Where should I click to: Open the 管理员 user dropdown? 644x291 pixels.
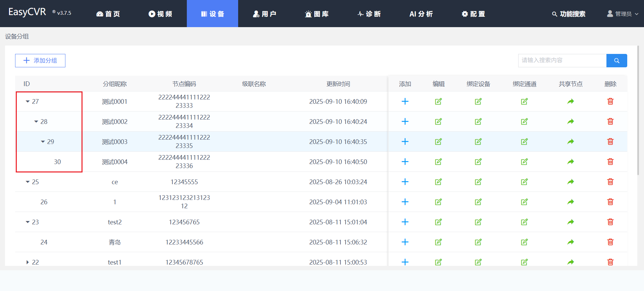(x=623, y=14)
